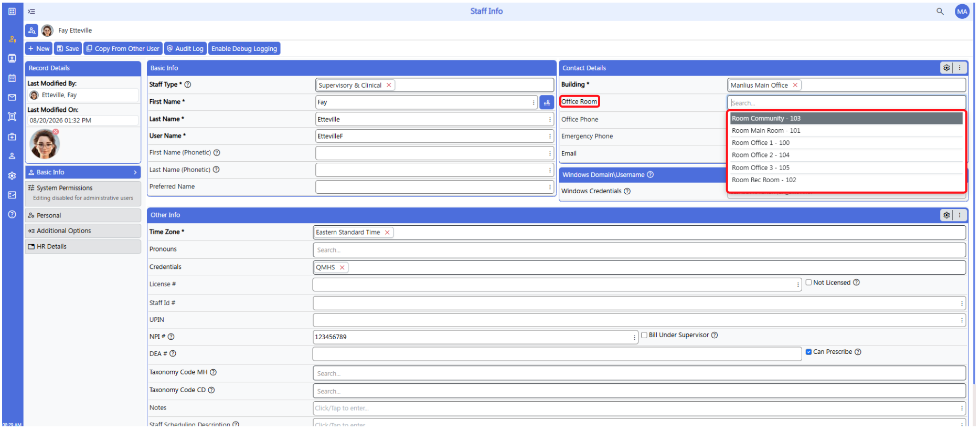Open the search magnifier in the header
Screen dimensions: 980x429
pos(940,11)
